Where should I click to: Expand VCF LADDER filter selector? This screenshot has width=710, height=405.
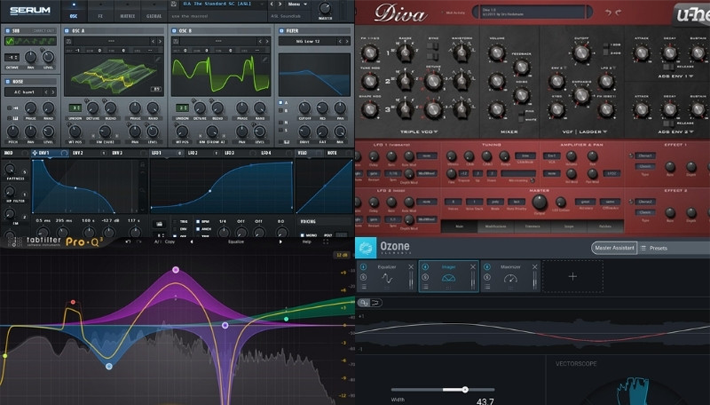583,132
